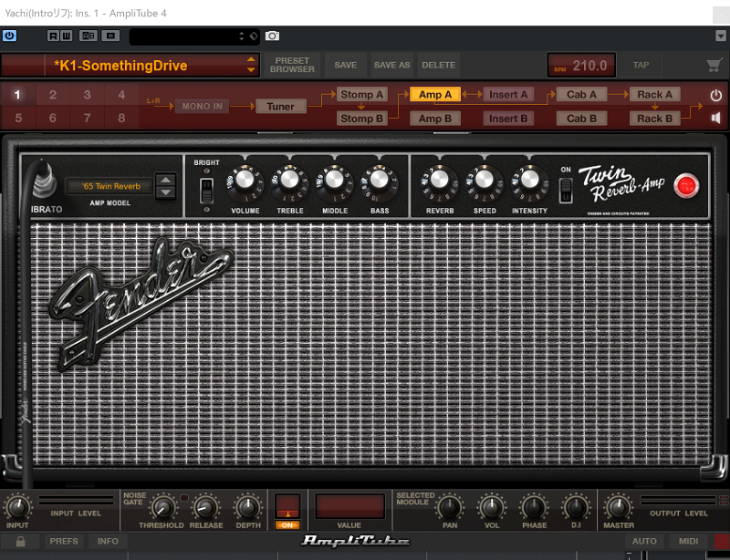The image size is (730, 560).
Task: Select previous preset with up arrow
Action: tap(251, 59)
